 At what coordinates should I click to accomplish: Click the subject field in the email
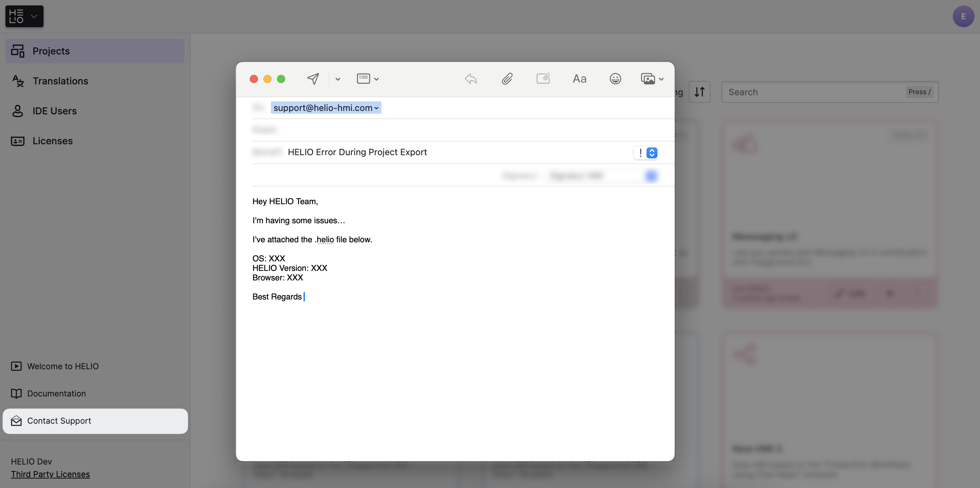tap(457, 152)
